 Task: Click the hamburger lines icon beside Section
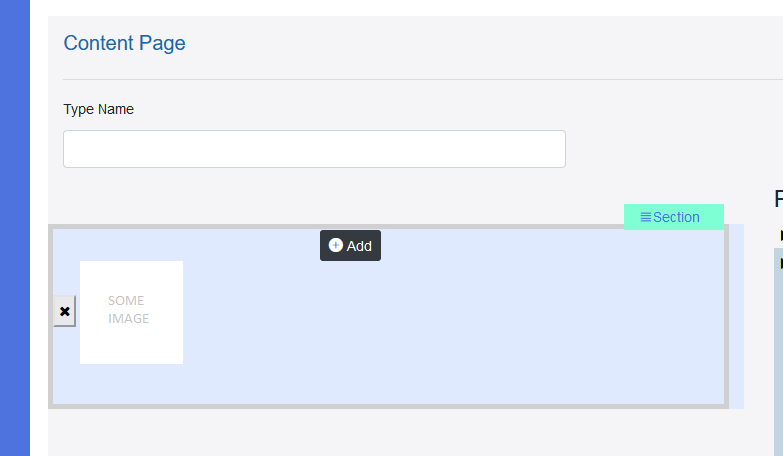pos(645,217)
